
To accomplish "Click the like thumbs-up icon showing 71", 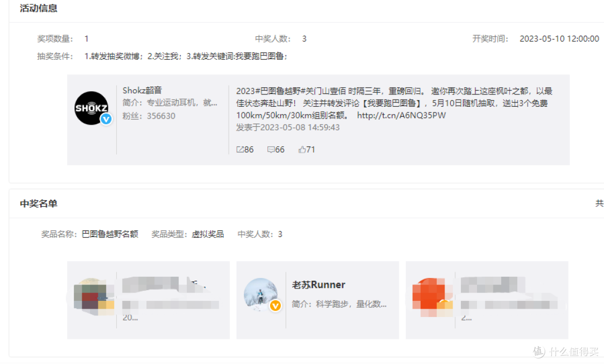I will [301, 149].
